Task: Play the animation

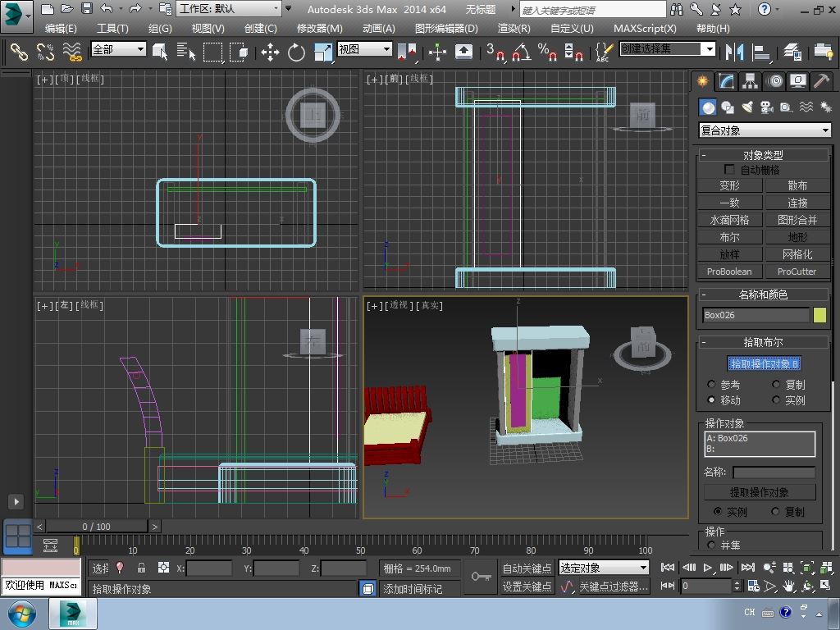Action: 707,568
